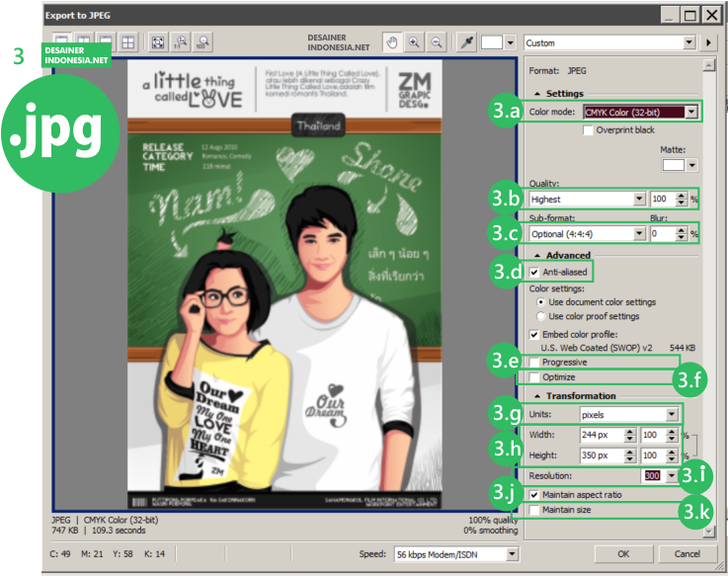Close the Export to JPEG dialog
Screen dimensions: 728x576
point(711,16)
